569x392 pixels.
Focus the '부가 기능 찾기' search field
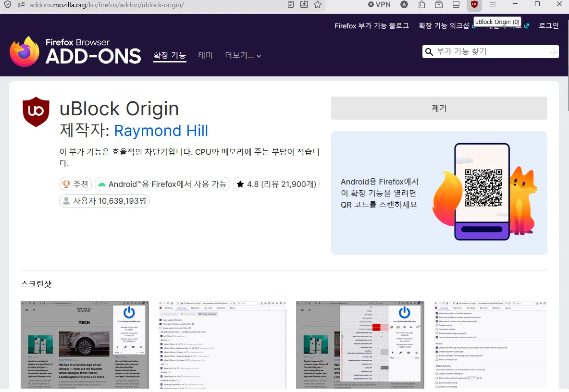(490, 52)
